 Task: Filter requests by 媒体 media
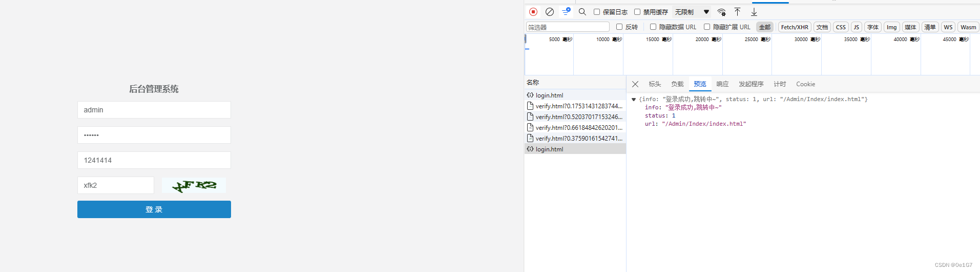pos(910,27)
